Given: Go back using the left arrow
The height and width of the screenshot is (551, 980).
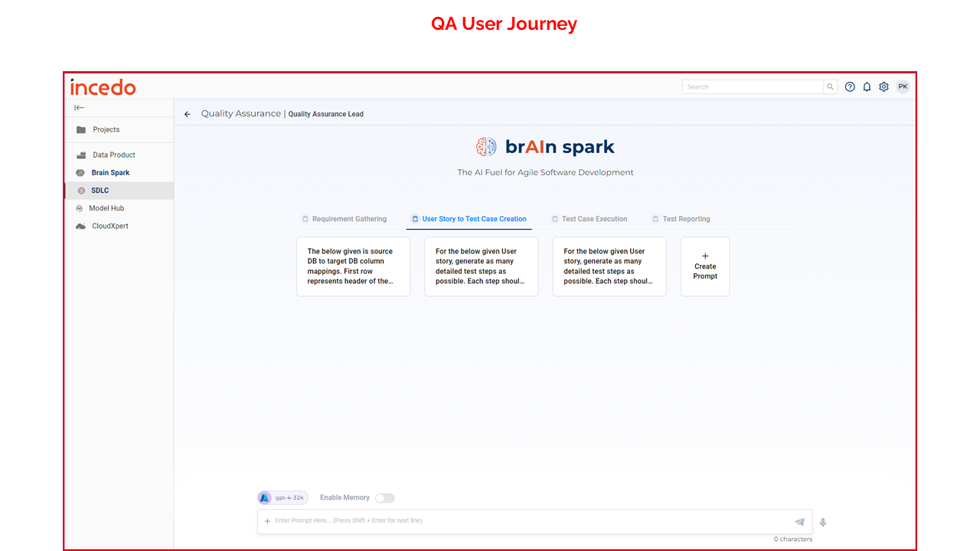Looking at the screenshot, I should (x=188, y=114).
